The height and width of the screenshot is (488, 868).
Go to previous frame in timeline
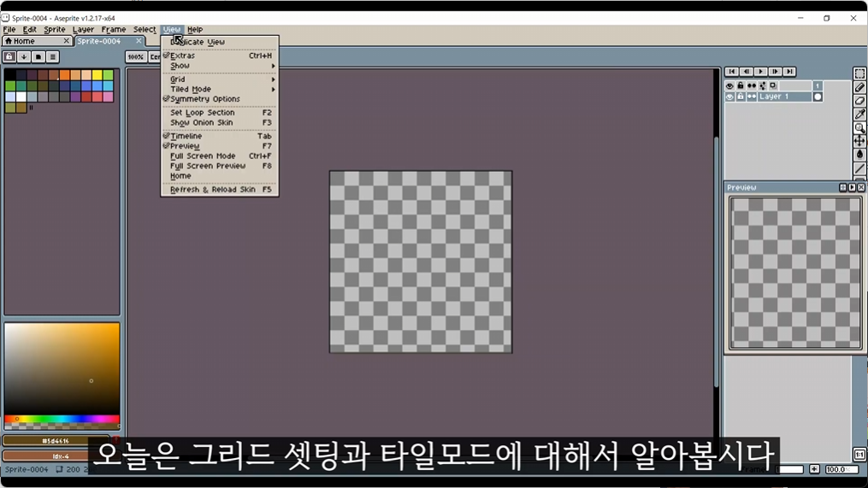[x=747, y=72]
